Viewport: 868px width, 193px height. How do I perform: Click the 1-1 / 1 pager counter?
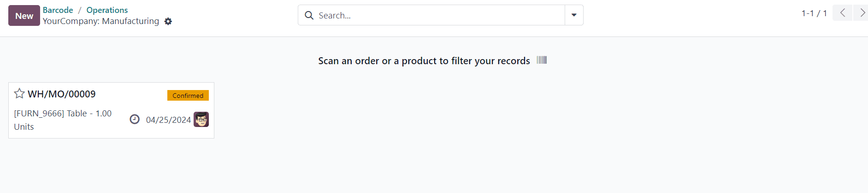[x=814, y=13]
